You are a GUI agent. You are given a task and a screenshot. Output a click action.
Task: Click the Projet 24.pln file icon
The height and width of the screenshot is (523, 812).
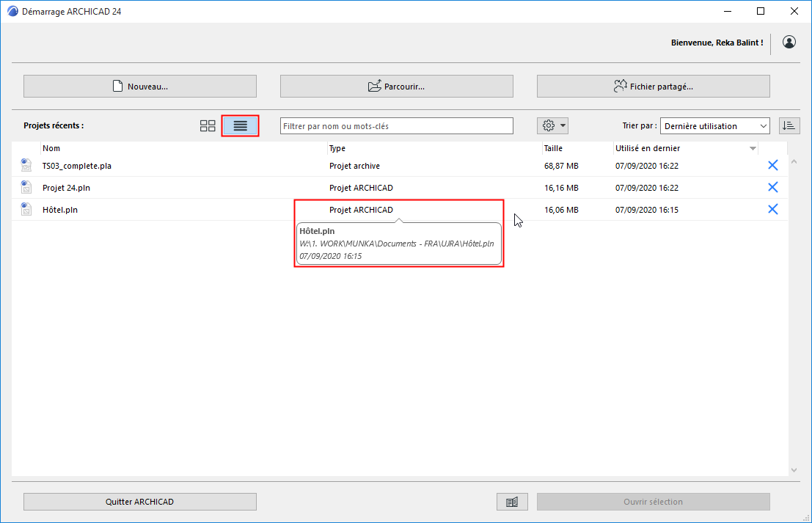pyautogui.click(x=26, y=187)
